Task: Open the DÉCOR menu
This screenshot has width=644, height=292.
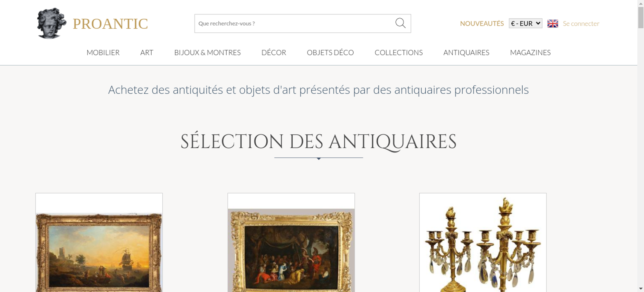Action: (x=274, y=52)
